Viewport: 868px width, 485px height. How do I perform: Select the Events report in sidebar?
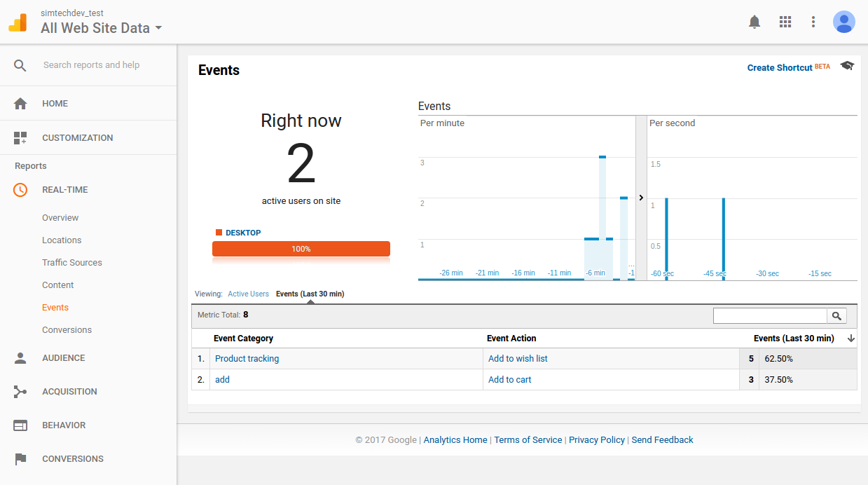(x=55, y=308)
